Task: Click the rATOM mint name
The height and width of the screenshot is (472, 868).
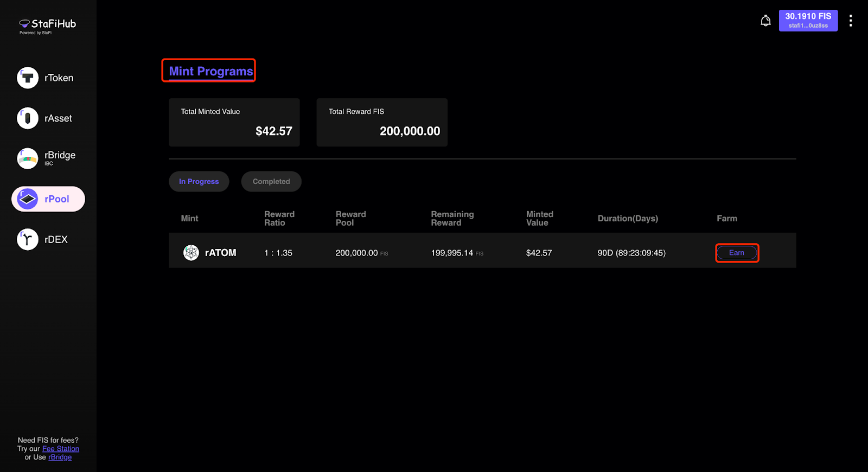Action: click(x=221, y=253)
